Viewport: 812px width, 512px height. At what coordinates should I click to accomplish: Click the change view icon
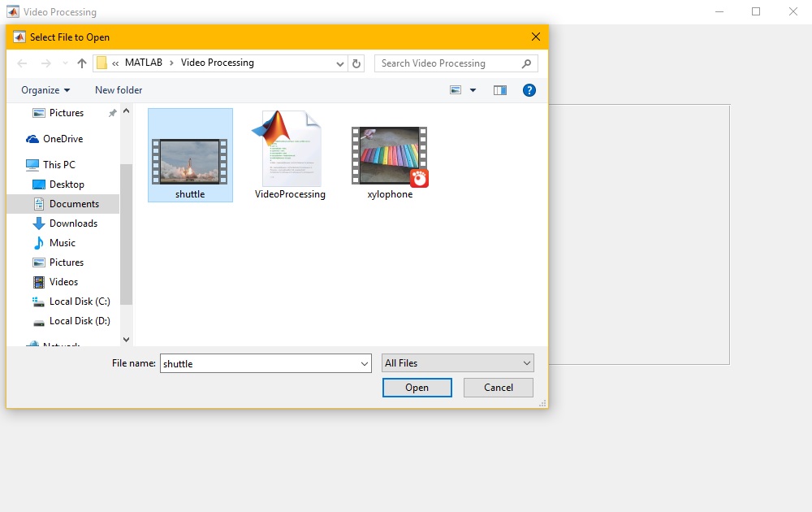click(456, 90)
